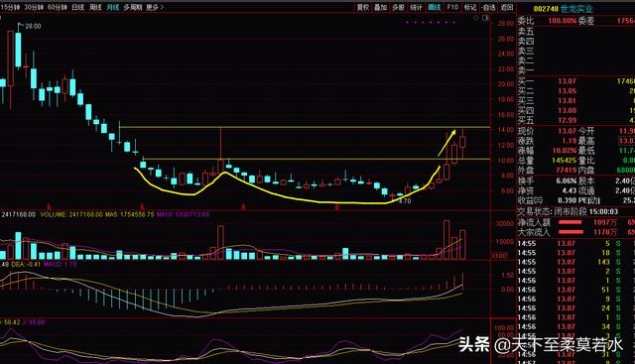Click tick row with volume 143

coord(575,262)
